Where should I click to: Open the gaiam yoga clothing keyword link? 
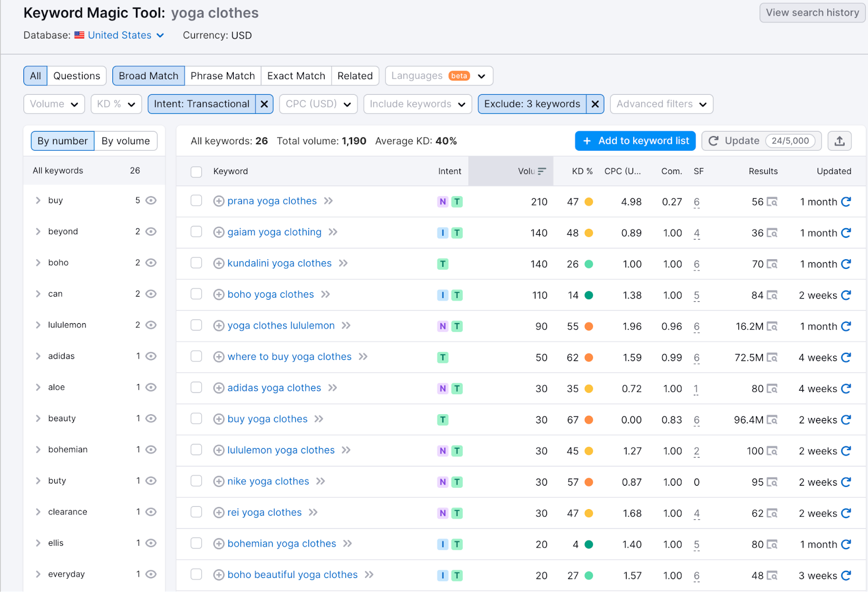pyautogui.click(x=274, y=233)
